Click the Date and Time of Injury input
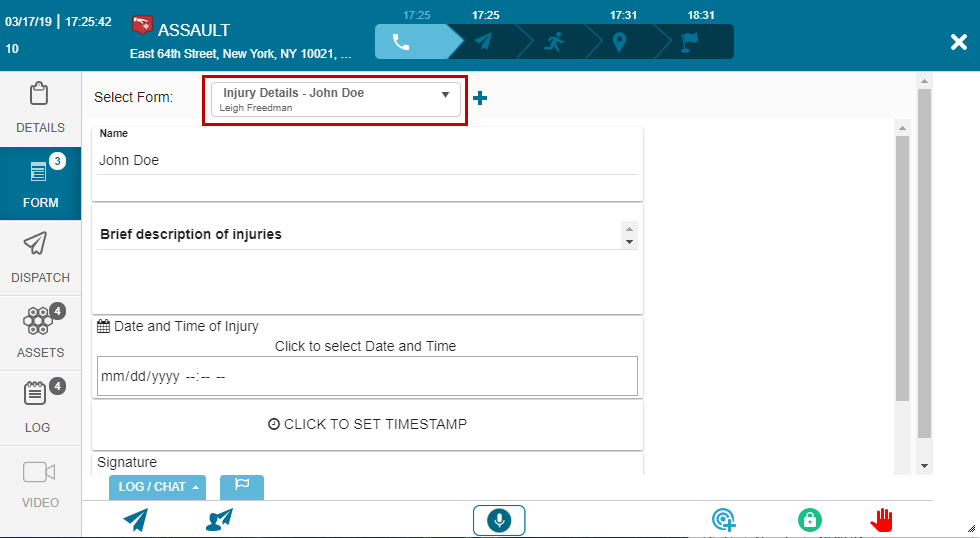Screen dimensions: 980x538 (x=368, y=376)
